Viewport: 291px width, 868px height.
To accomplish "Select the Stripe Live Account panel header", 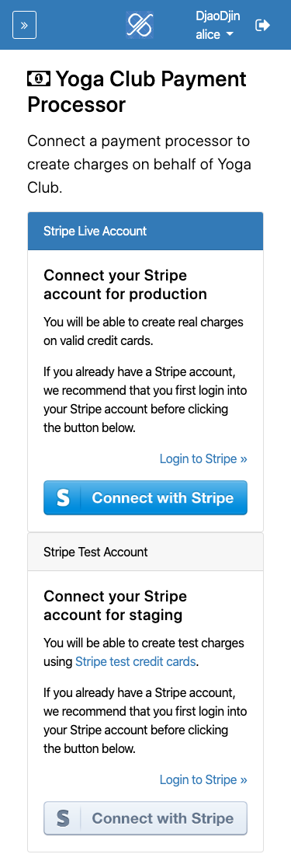I will point(146,231).
